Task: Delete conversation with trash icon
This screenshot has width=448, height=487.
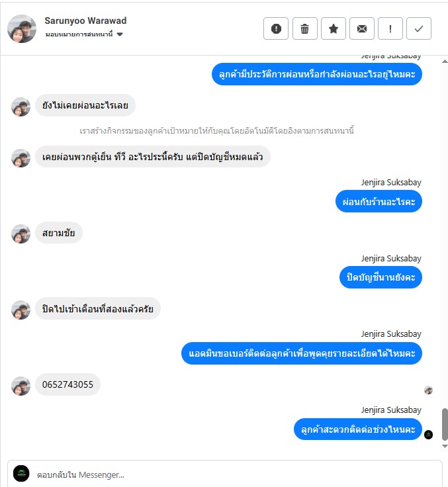Action: (x=305, y=28)
